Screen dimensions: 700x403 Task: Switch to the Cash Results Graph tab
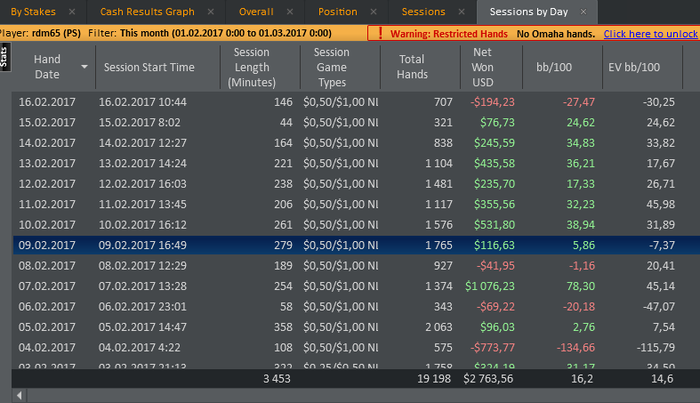[146, 12]
